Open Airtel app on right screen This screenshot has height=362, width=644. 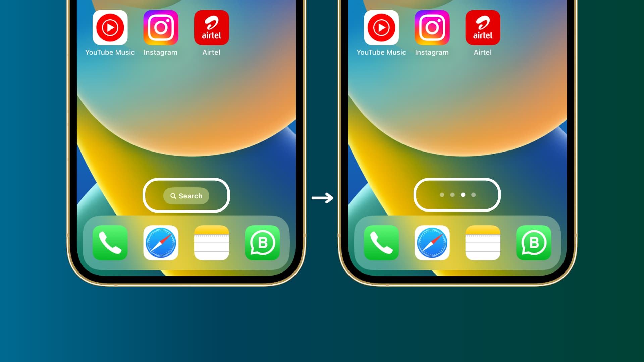click(x=483, y=28)
